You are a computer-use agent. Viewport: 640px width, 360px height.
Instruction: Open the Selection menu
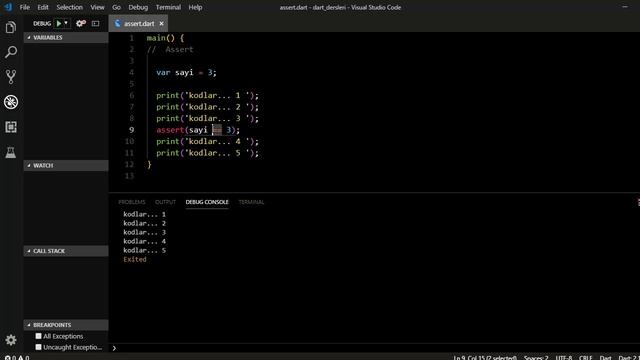(x=69, y=7)
